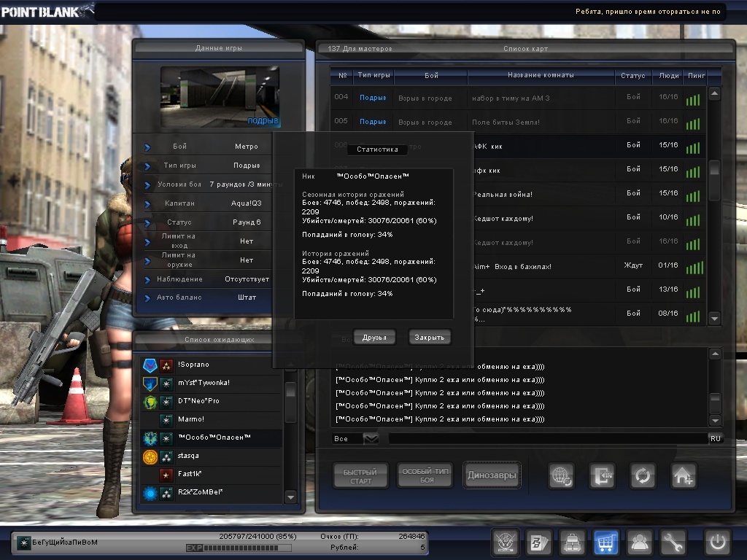Click the arrow beside the Условия боя row
This screenshot has width=747, height=560.
tap(147, 185)
